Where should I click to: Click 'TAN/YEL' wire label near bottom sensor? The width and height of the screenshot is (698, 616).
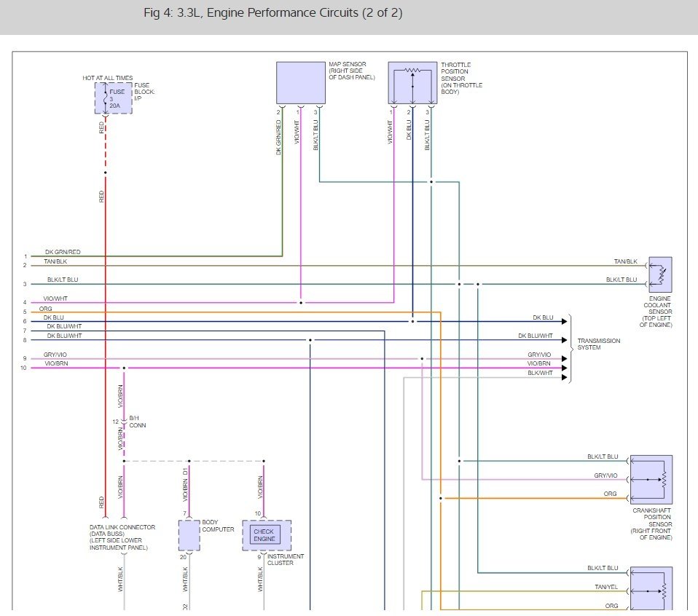point(606,587)
